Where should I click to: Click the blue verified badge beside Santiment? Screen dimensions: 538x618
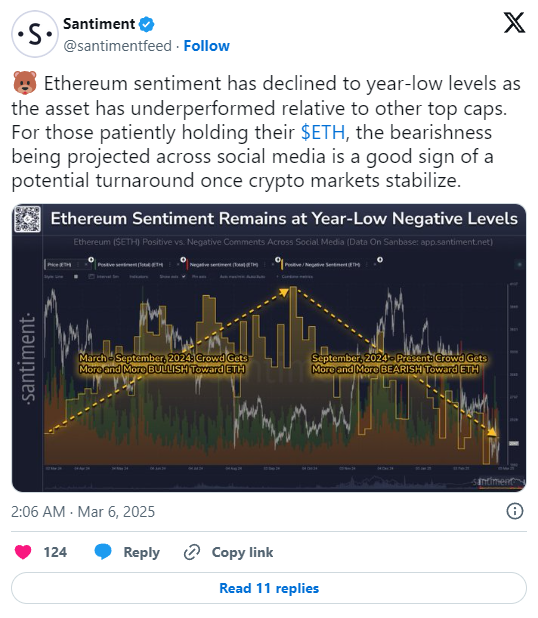point(147,24)
